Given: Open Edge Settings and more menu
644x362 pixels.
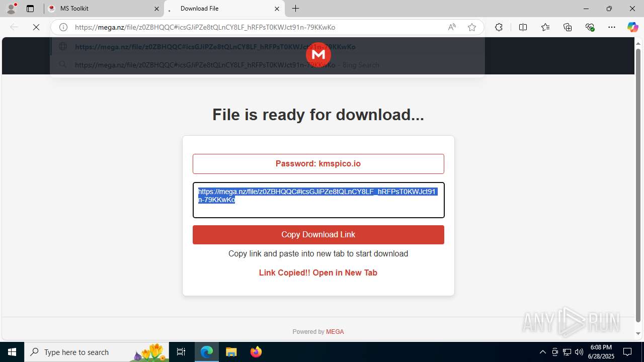Looking at the screenshot, I should pyautogui.click(x=612, y=27).
